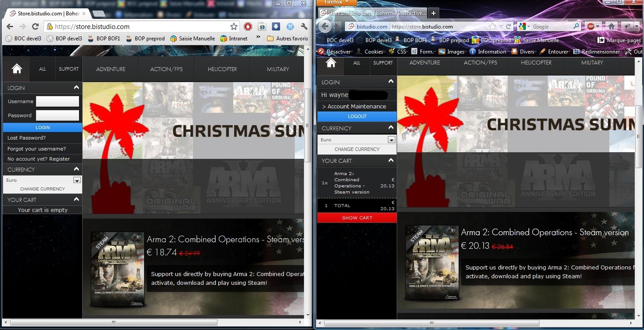Click Chrome's horizontal scrollbar thumb
Image resolution: width=644 pixels, height=330 pixels.
113,322
